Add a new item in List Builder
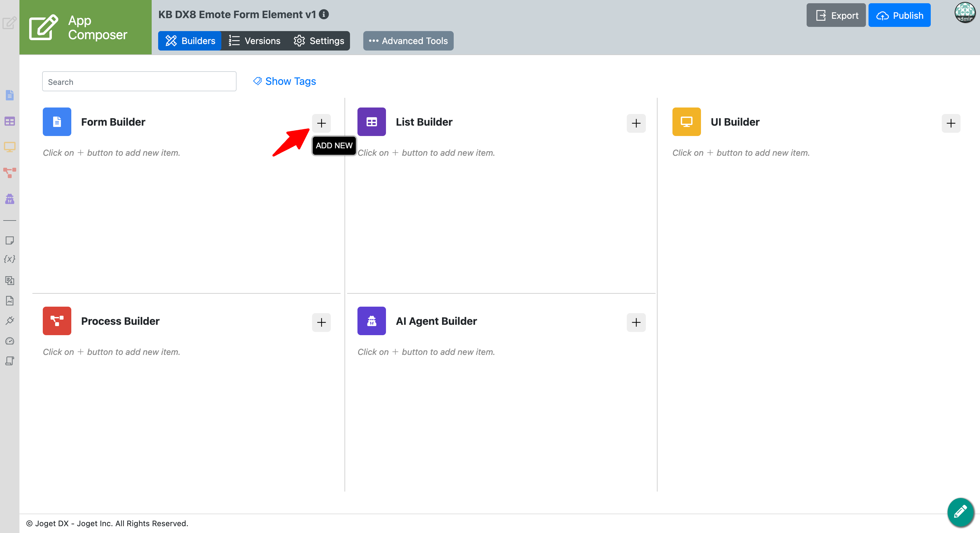Viewport: 980px width, 533px height. pyautogui.click(x=636, y=123)
